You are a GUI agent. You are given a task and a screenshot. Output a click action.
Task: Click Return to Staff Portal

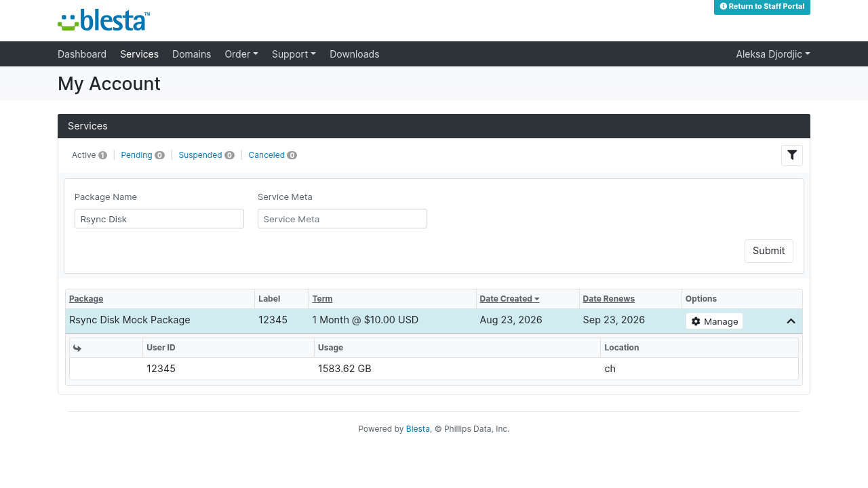coord(762,7)
